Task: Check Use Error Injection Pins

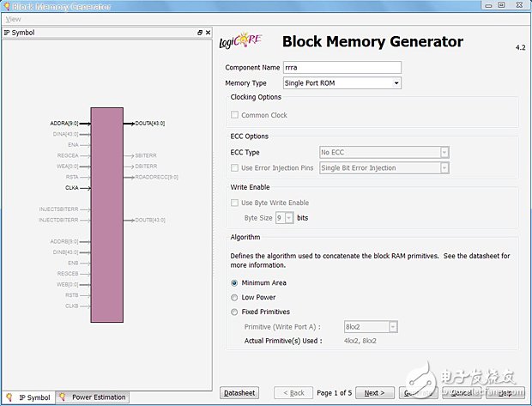Action: [x=235, y=168]
